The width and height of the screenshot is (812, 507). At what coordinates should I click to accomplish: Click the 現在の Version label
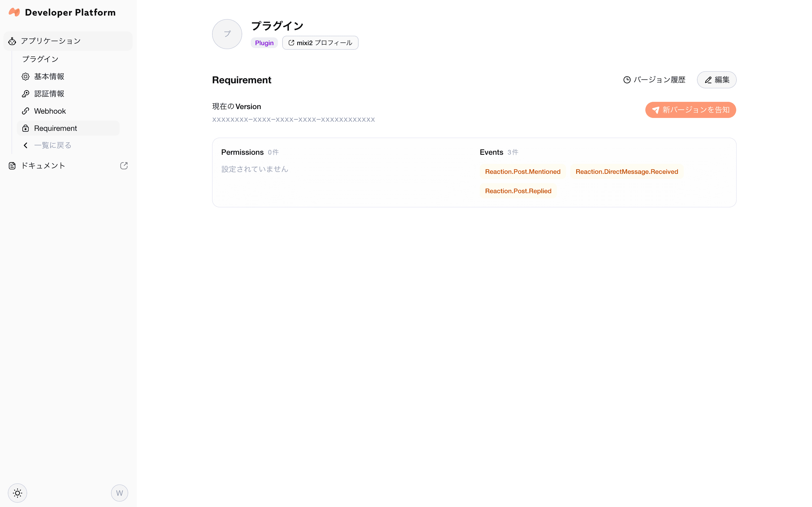coord(237,106)
